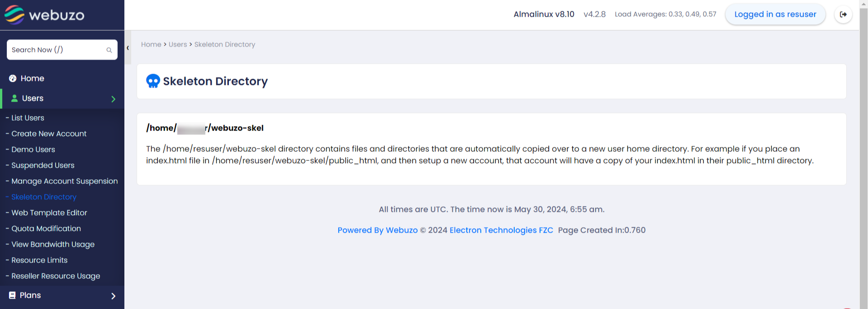Click the Home dashboard icon in sidebar

click(13, 79)
